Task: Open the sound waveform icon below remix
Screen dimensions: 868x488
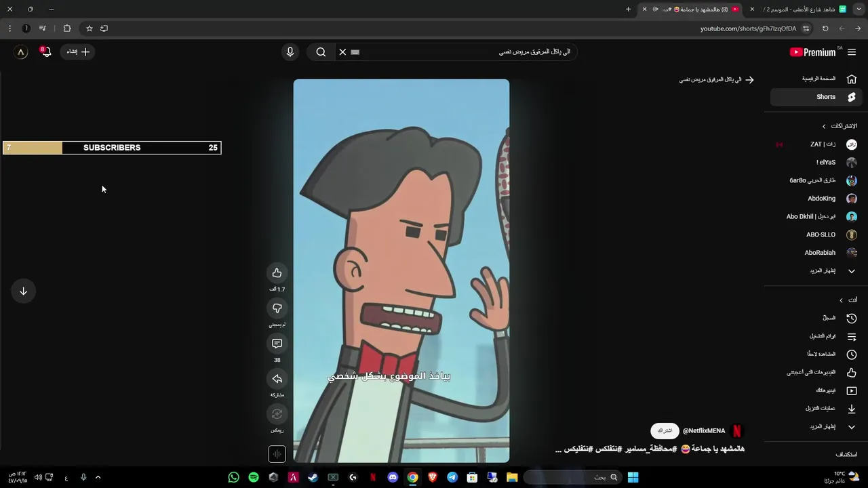Action: [277, 453]
